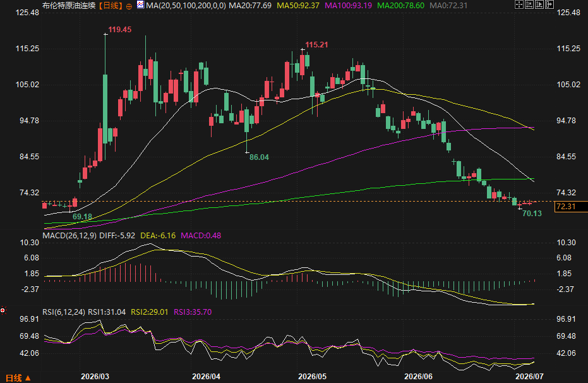Open MA(20,50,100,200,0,0) parameter settings

186,6
